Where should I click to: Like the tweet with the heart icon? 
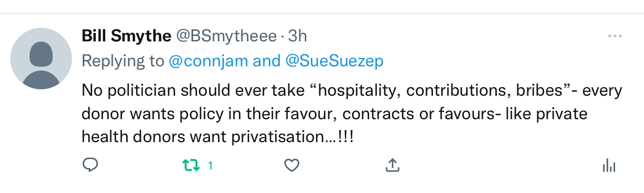pos(291,165)
